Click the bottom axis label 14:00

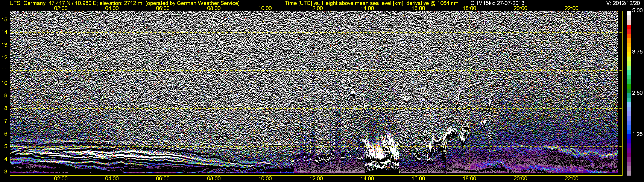pos(367,179)
